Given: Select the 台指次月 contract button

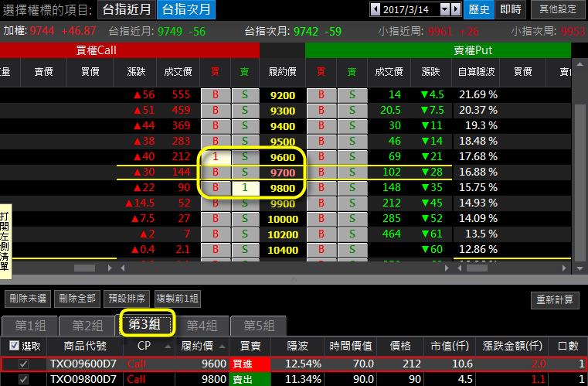Looking at the screenshot, I should coord(186,9).
